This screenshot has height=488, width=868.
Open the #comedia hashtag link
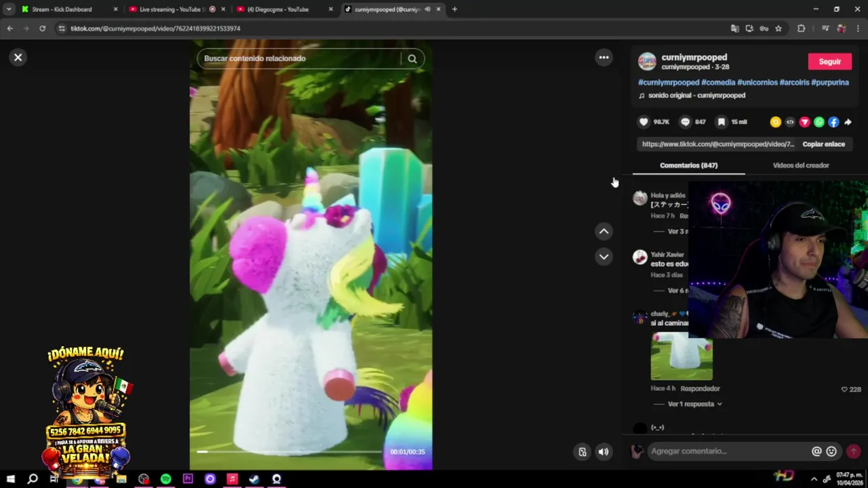click(718, 83)
